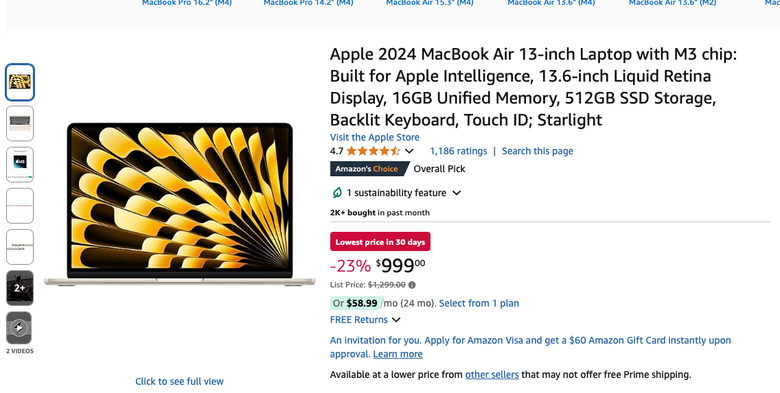The height and width of the screenshot is (393, 780).
Task: Open the 1,186 ratings link
Action: [x=459, y=151]
